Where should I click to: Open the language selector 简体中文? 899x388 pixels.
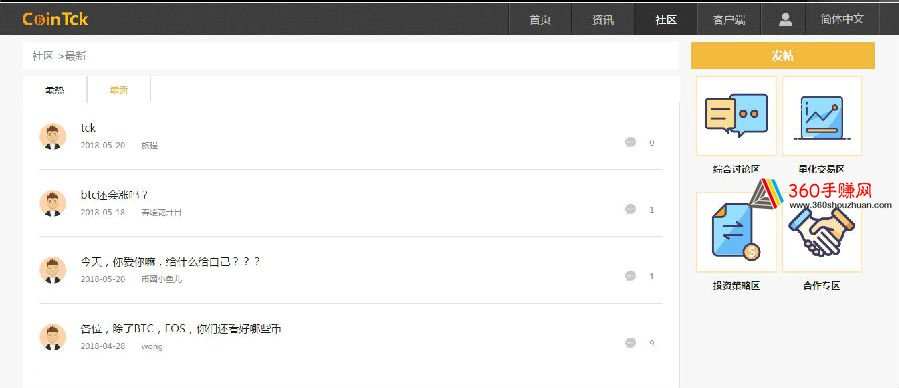point(842,18)
